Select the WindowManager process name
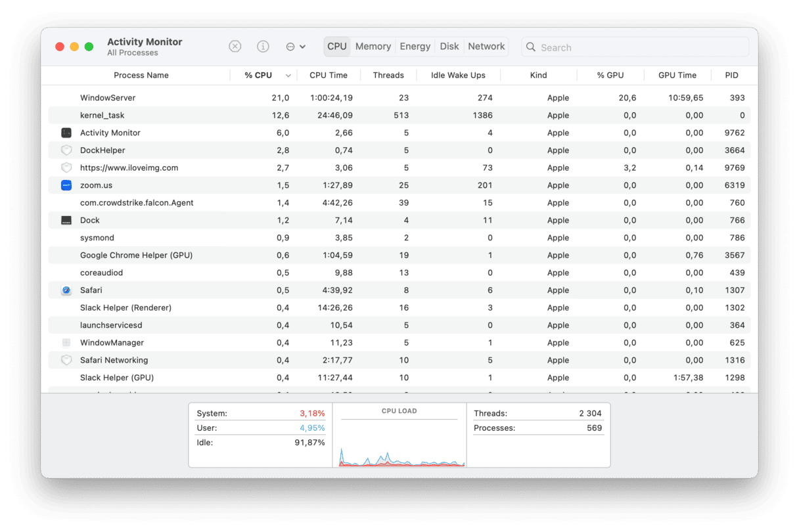 [112, 343]
